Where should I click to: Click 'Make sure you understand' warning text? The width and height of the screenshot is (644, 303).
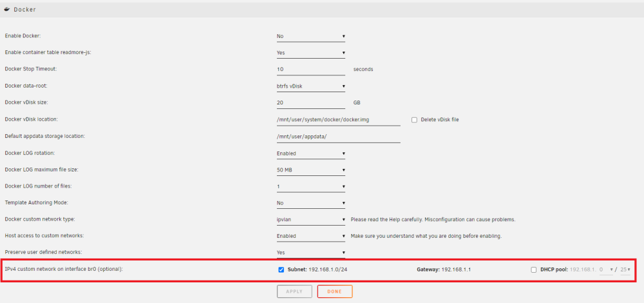tap(426, 236)
